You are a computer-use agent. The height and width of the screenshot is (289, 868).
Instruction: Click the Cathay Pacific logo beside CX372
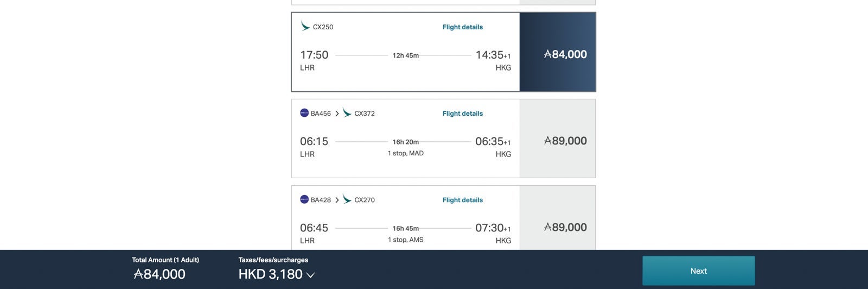[347, 112]
